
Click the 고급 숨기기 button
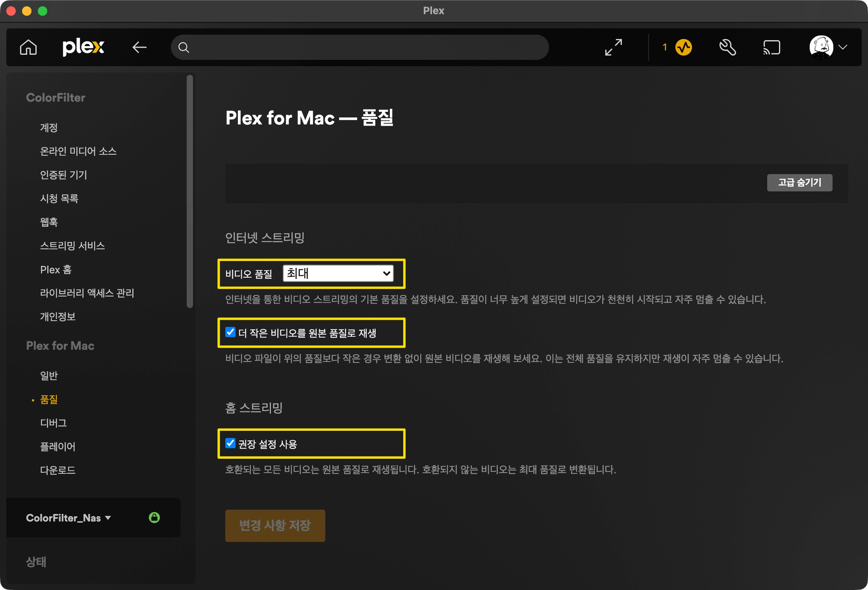[x=799, y=183]
